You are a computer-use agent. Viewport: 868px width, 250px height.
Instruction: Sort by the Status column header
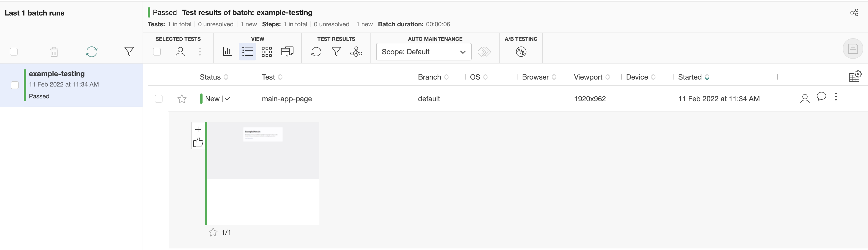pyautogui.click(x=210, y=77)
